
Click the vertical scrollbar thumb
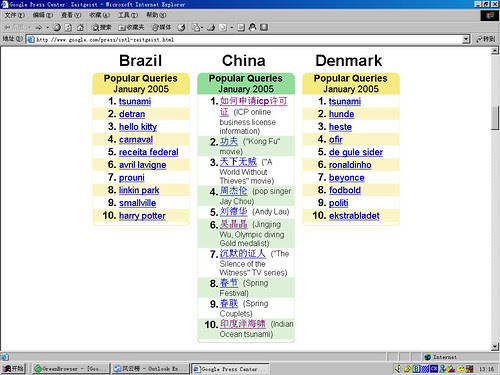pos(495,118)
